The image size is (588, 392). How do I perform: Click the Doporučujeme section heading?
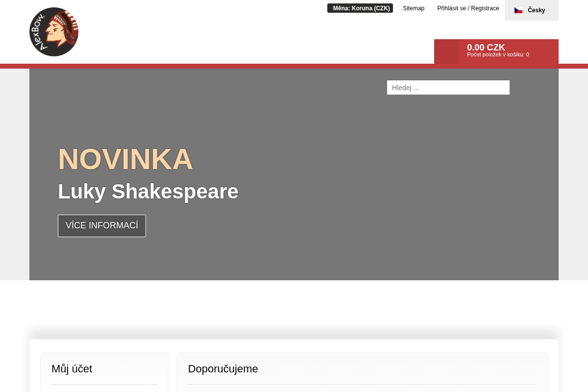point(223,369)
